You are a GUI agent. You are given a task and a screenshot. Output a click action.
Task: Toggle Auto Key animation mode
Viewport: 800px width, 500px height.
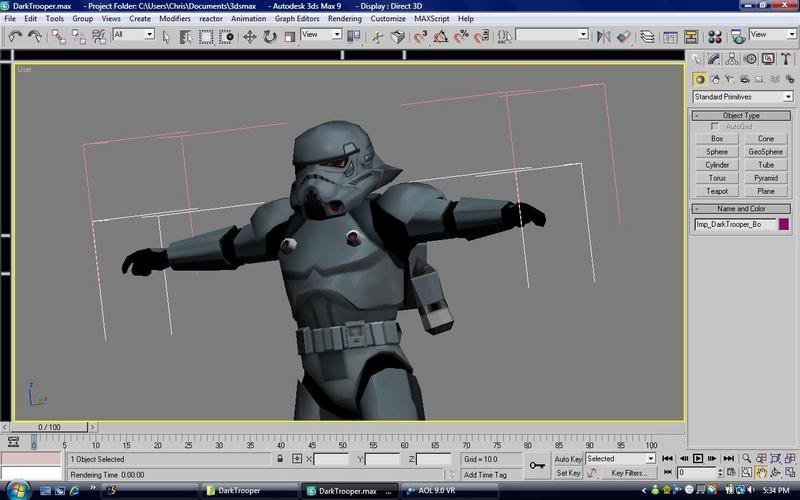(568, 458)
